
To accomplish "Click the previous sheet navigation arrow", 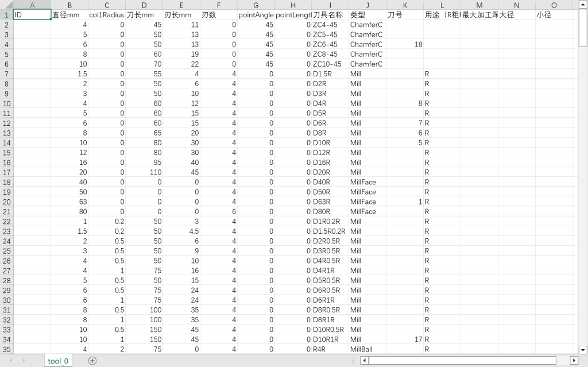I will [x=9, y=360].
